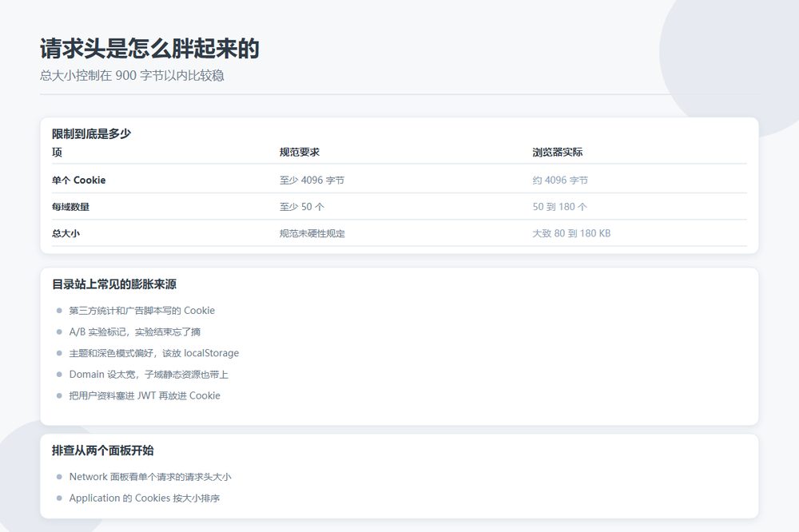Click the heading 排查从两个面板开始

point(102,450)
